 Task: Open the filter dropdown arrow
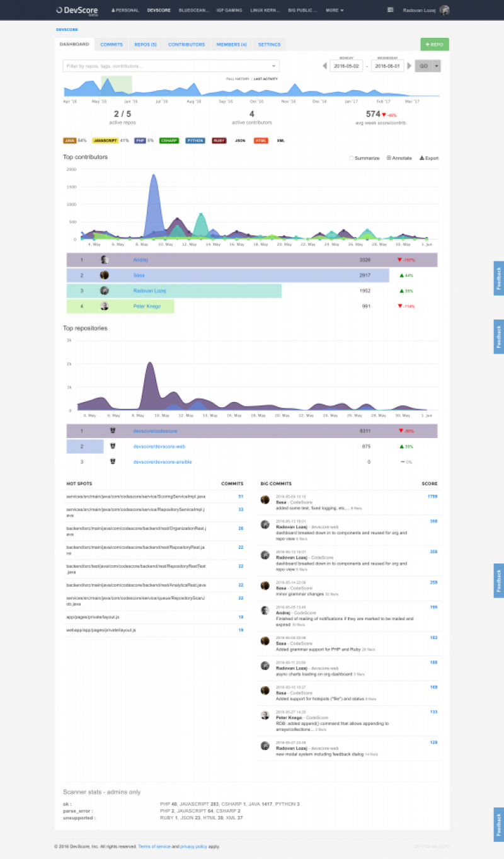tap(273, 66)
